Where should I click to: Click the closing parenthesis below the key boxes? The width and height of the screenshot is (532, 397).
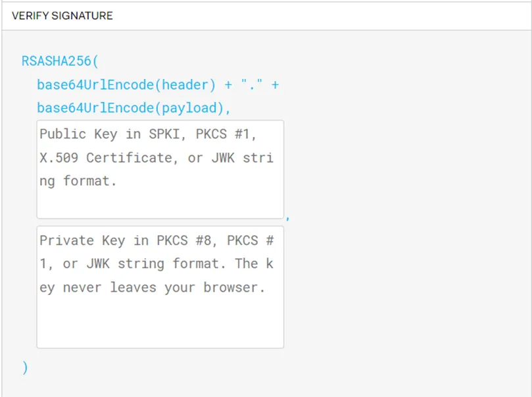(25, 367)
